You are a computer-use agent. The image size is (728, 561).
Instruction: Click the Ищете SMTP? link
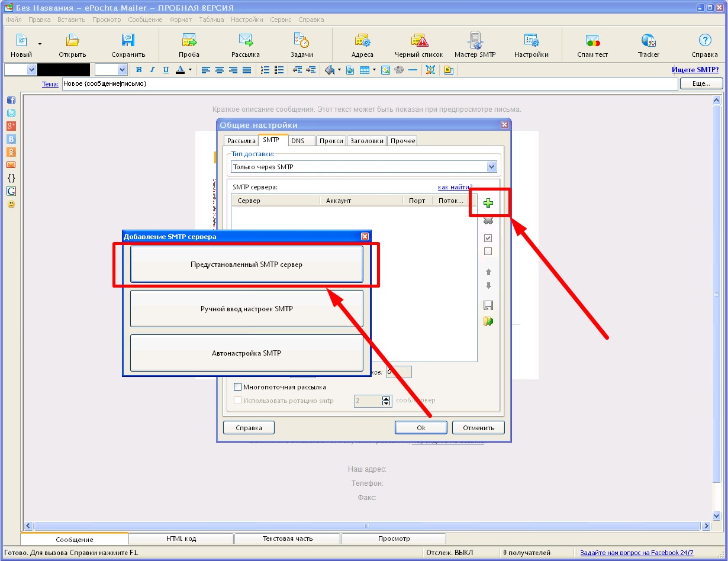point(695,70)
